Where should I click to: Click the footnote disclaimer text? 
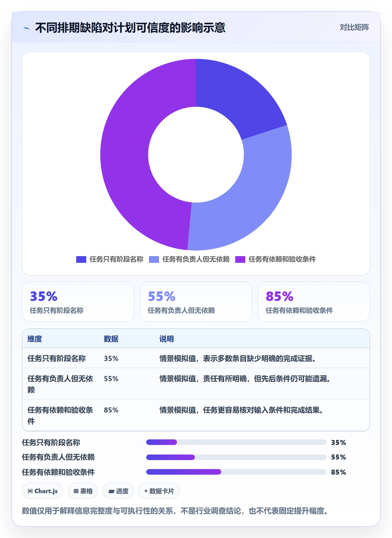[175, 511]
